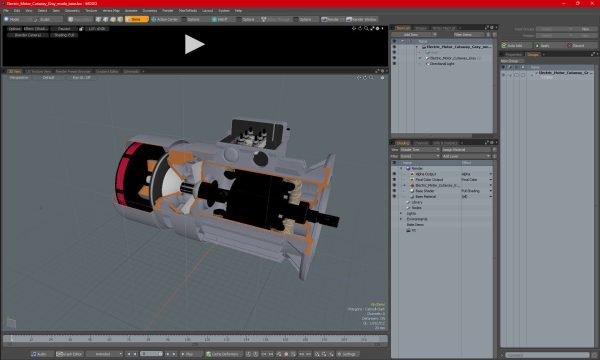Toggle visibility eye of Alpha Output layer
The image size is (600, 360).
click(x=394, y=174)
